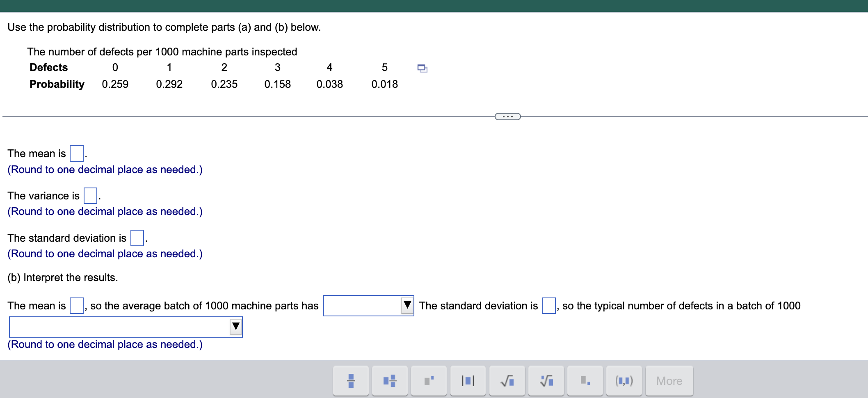868x398 pixels.
Task: Select the probability value 0.292
Action: 169,84
